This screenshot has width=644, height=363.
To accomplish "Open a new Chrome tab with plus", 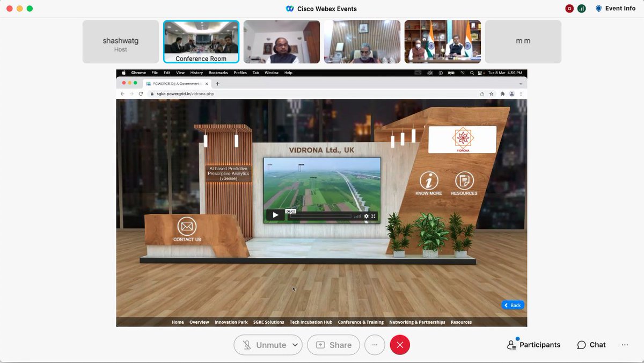I will [217, 84].
